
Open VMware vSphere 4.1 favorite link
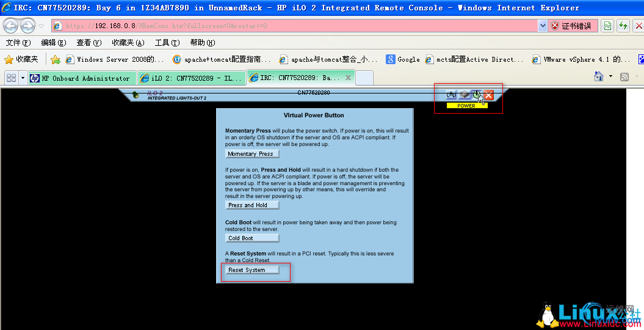581,60
